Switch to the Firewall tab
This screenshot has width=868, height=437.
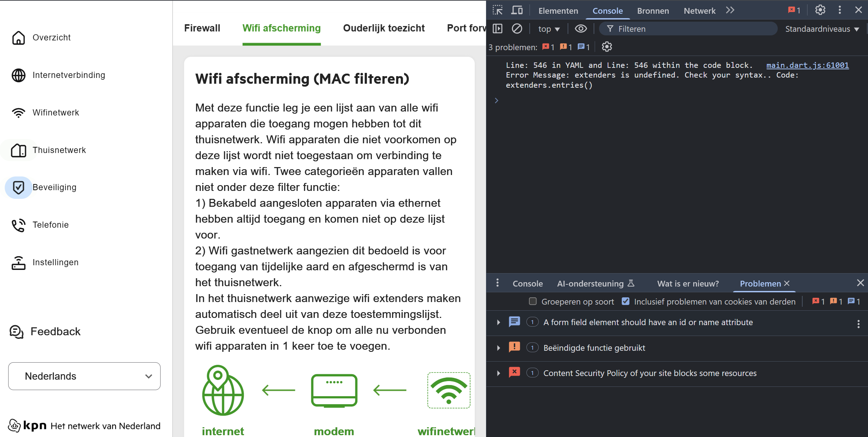click(202, 28)
